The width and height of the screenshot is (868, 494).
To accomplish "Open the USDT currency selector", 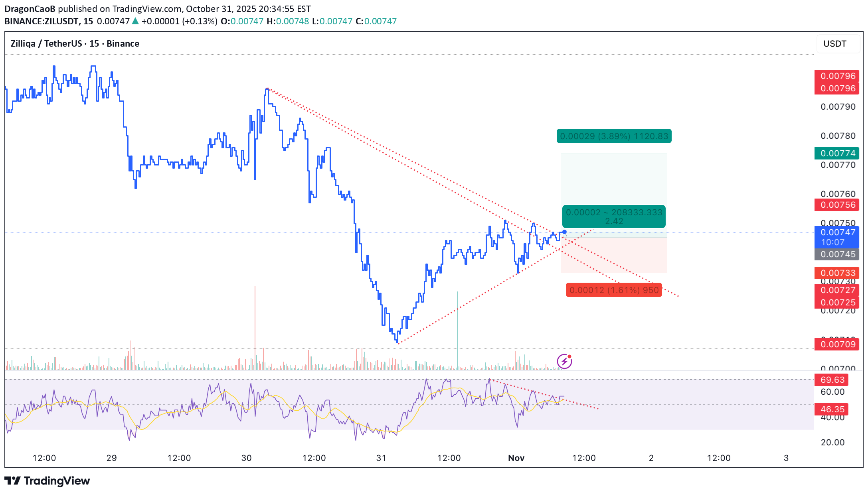I will pyautogui.click(x=836, y=44).
